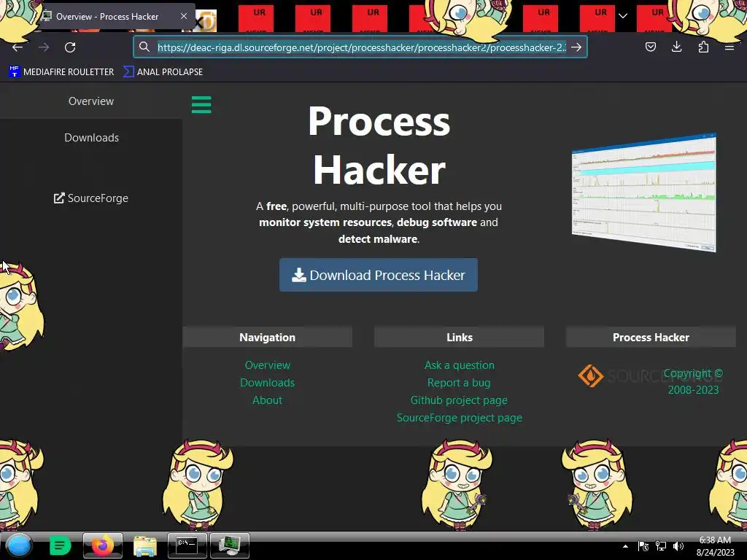Open the Process Hacker taskbar icon
This screenshot has height=560, width=747.
coord(230,545)
